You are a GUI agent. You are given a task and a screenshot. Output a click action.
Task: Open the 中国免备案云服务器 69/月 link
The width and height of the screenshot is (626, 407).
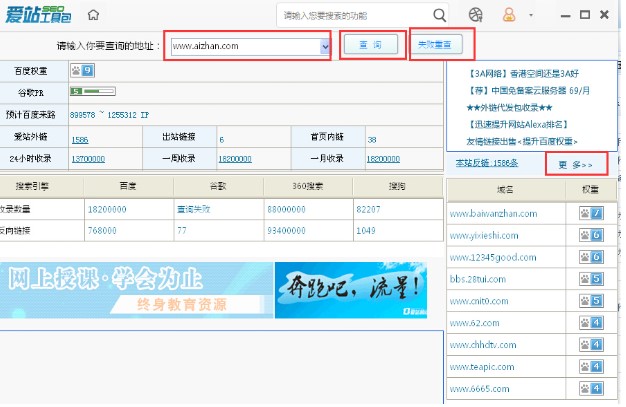528,91
